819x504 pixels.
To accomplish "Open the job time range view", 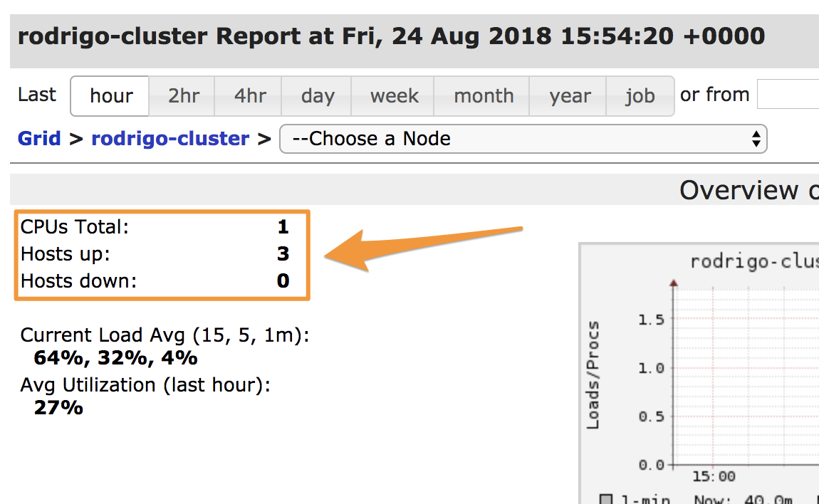I will [640, 96].
